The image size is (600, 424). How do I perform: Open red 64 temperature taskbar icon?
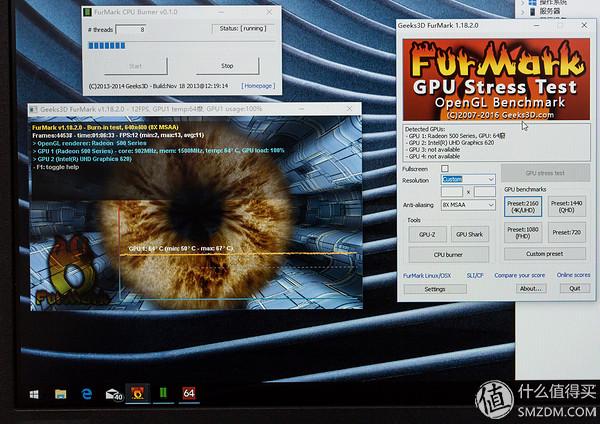(189, 393)
